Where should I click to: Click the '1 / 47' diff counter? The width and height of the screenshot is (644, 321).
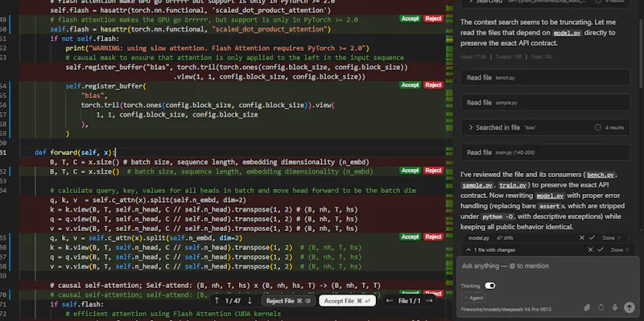[x=233, y=301]
